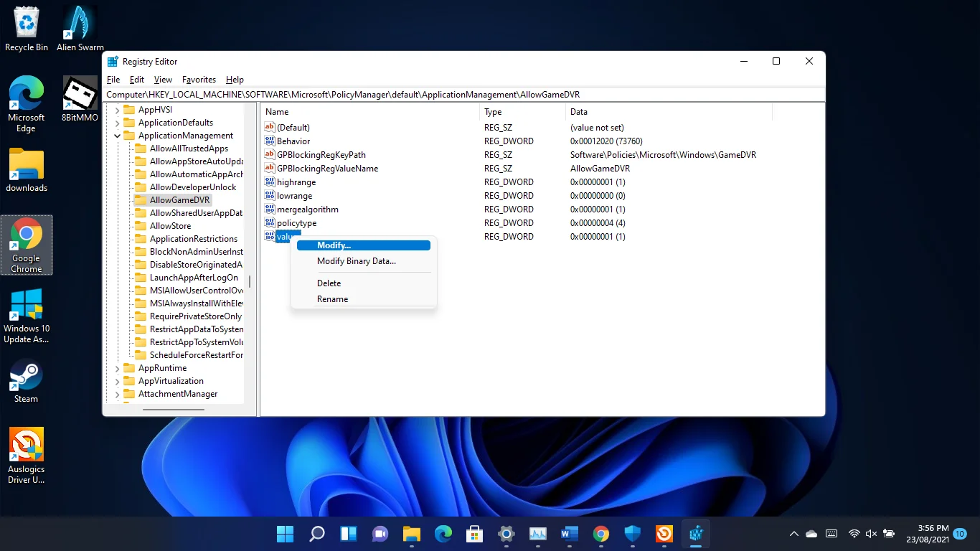
Task: Click the Registry Editor title bar icon
Action: tap(113, 62)
